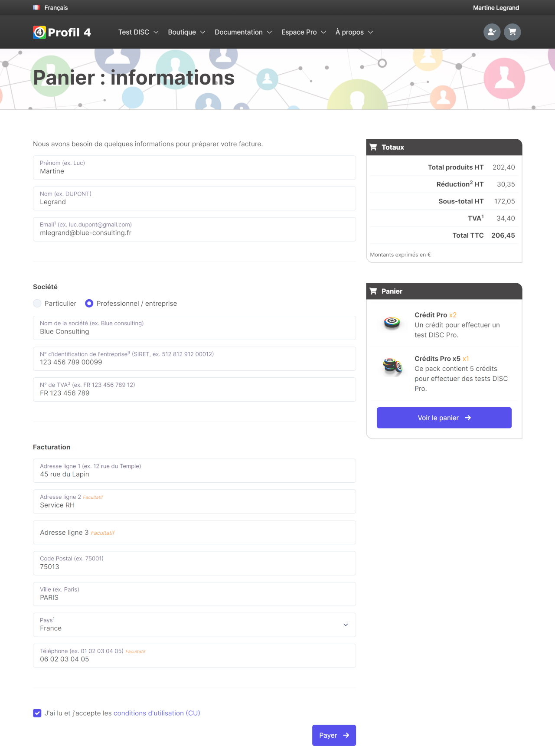Image resolution: width=555 pixels, height=756 pixels.
Task: Expand the Test DISC menu
Action: pyautogui.click(x=138, y=32)
